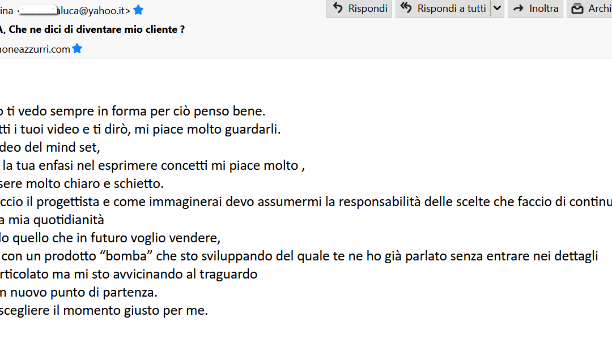The height and width of the screenshot is (364, 612).
Task: Click the star beside the azzurri.com recipient address
Action: tap(77, 49)
